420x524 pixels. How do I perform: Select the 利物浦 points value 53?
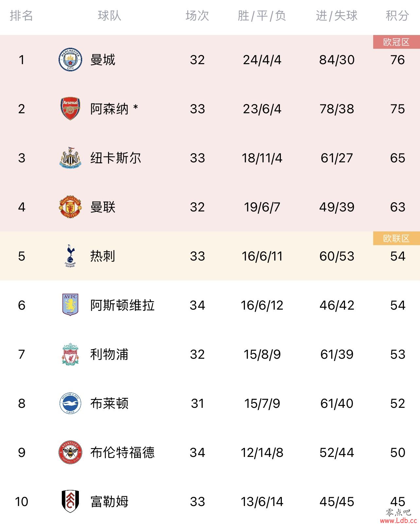click(x=398, y=354)
